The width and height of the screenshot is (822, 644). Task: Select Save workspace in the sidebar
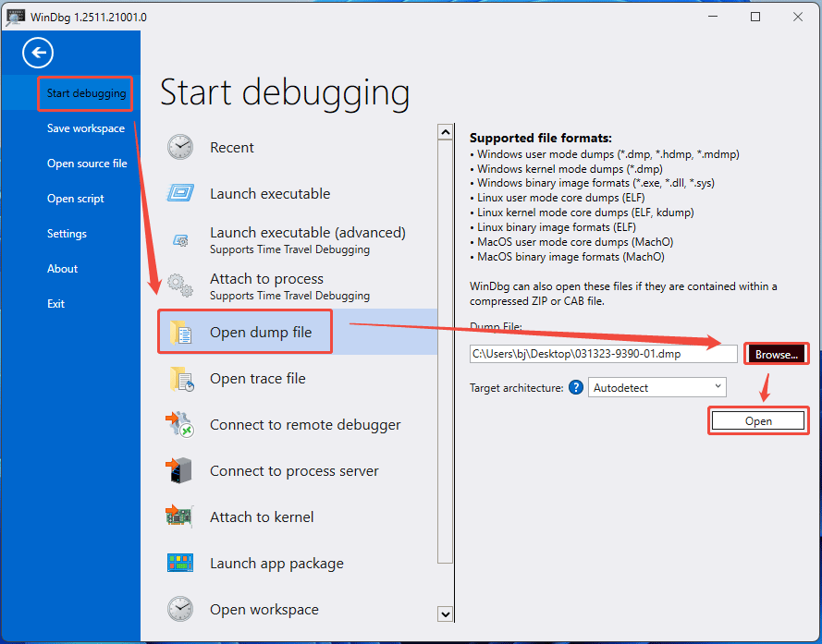85,128
